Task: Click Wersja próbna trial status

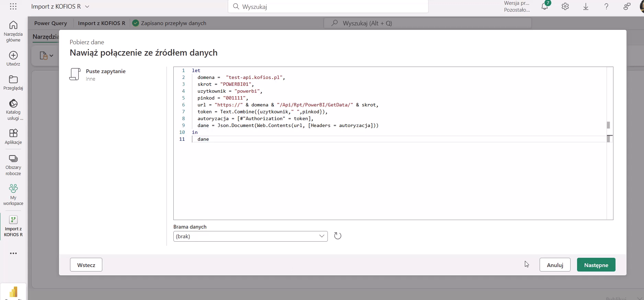Action: (517, 7)
